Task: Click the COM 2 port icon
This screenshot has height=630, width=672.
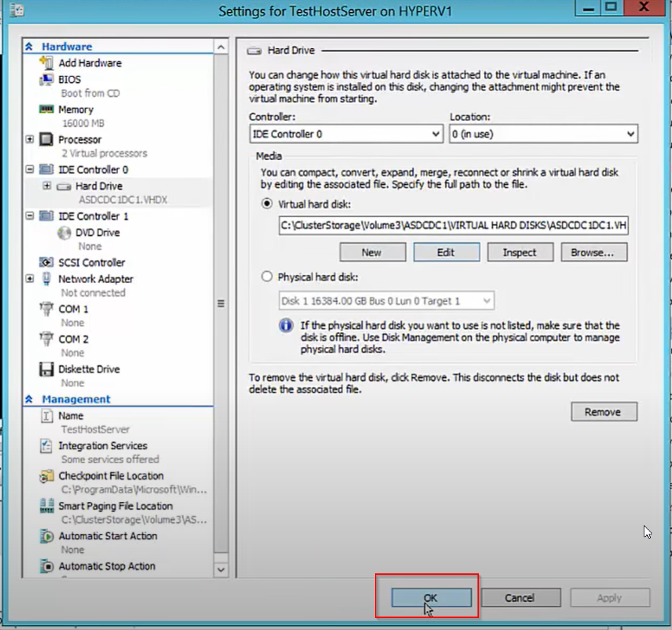Action: [x=46, y=339]
